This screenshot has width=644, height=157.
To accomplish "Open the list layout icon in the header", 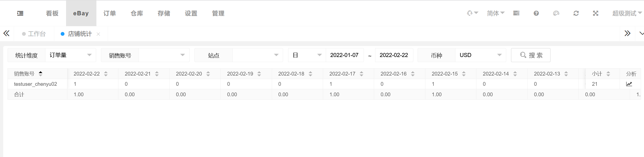I will 516,13.
